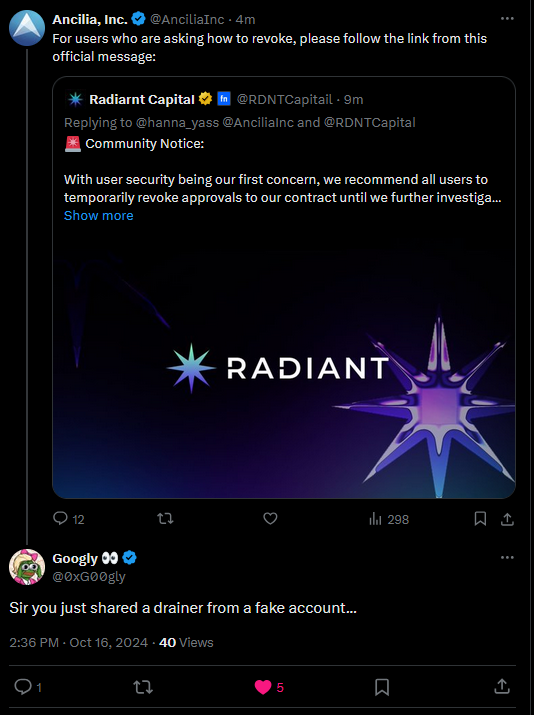Expand quoted tweet with Show more

click(99, 215)
